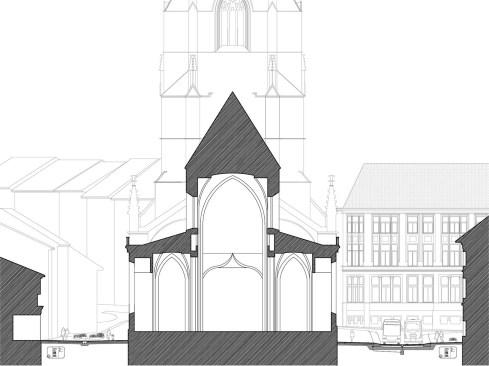Click the small symbol box at bottom left
The image size is (489, 366).
[55, 352]
